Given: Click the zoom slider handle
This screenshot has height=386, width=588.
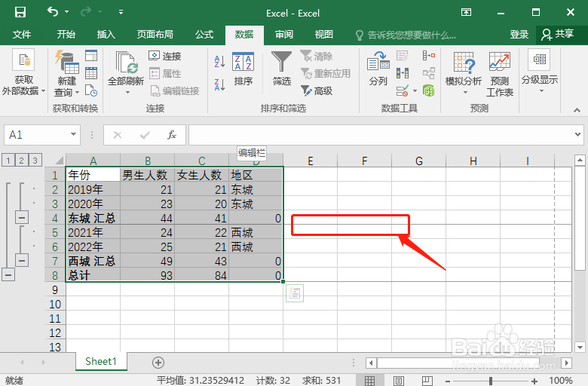Looking at the screenshot, I should tap(491, 381).
